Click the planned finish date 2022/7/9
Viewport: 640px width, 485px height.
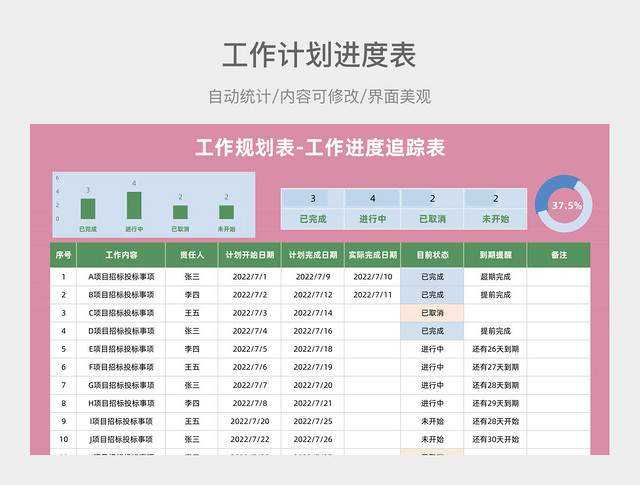point(313,277)
